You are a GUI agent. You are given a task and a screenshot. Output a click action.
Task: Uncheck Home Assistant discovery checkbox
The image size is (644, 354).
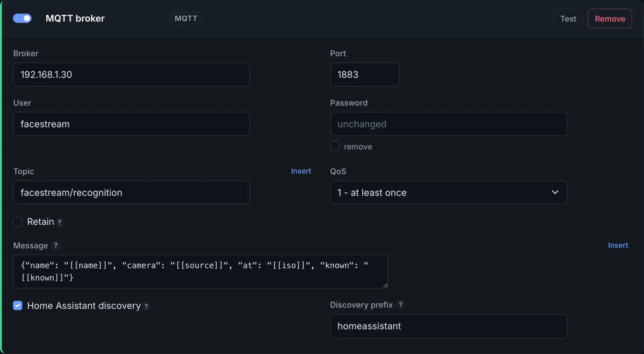click(x=18, y=306)
